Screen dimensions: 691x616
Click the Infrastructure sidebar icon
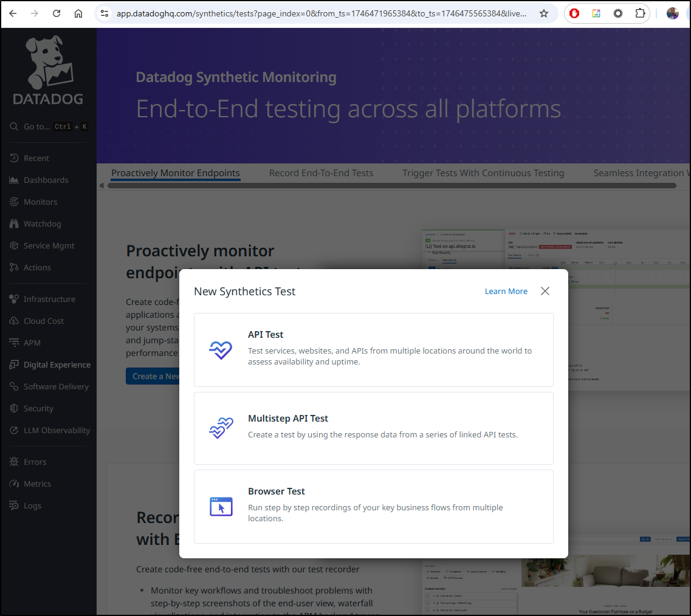coord(14,299)
